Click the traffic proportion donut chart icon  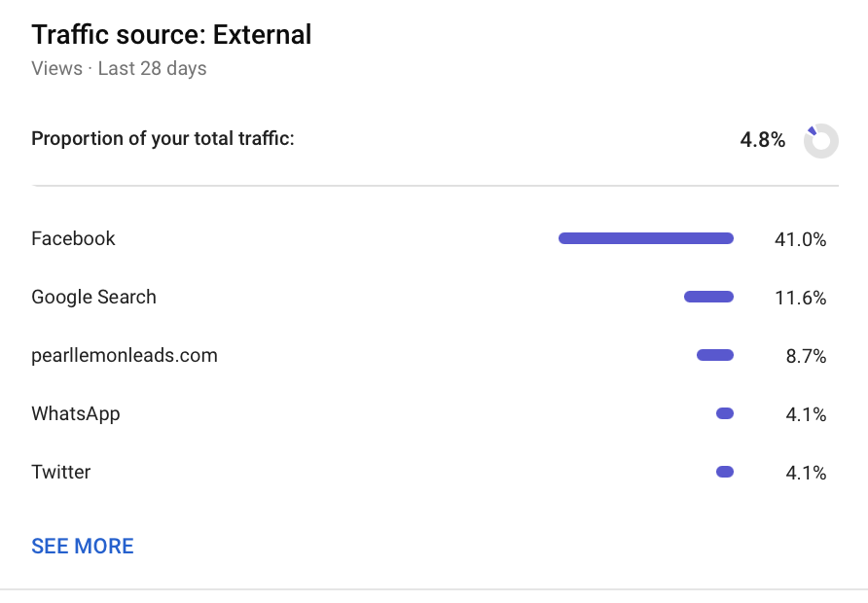(821, 140)
